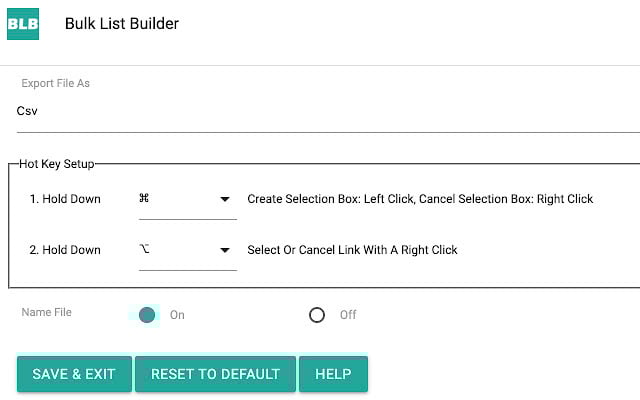Expand the second Hold Down dropdown arrow
Image resolution: width=640 pixels, height=400 pixels.
[225, 250]
